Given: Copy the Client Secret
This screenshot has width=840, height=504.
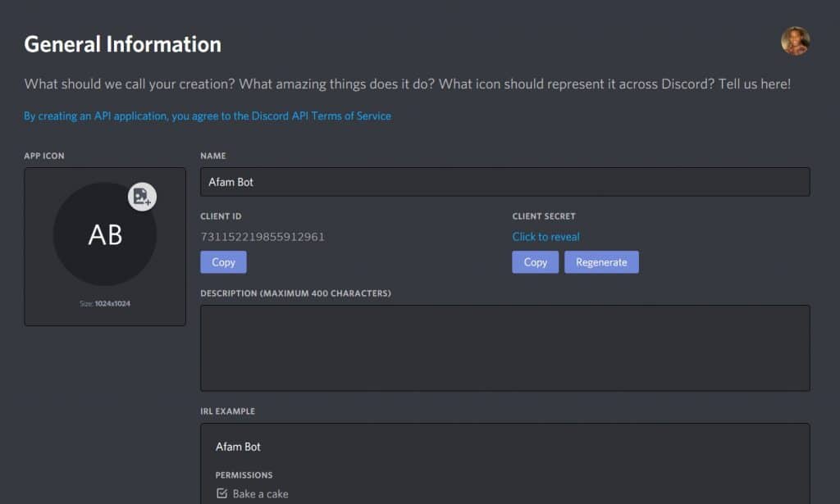Looking at the screenshot, I should coord(535,261).
